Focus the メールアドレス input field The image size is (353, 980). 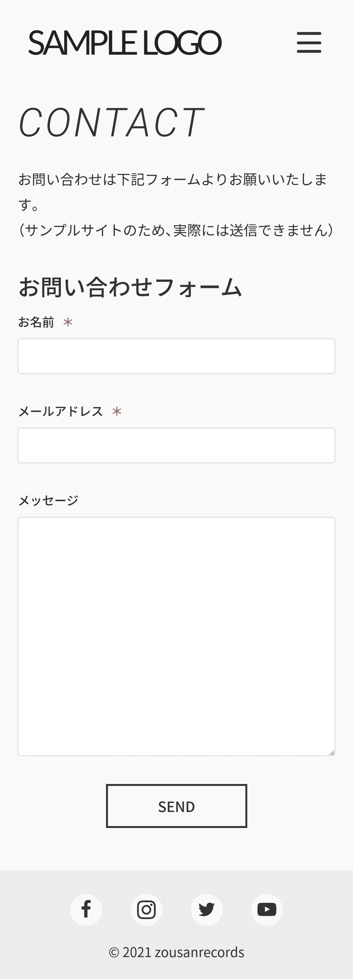coord(176,445)
